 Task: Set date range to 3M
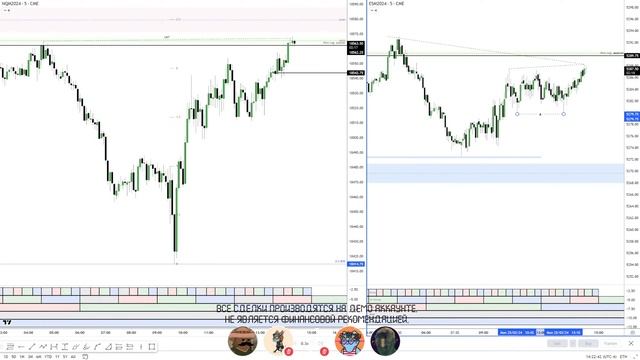30,357
